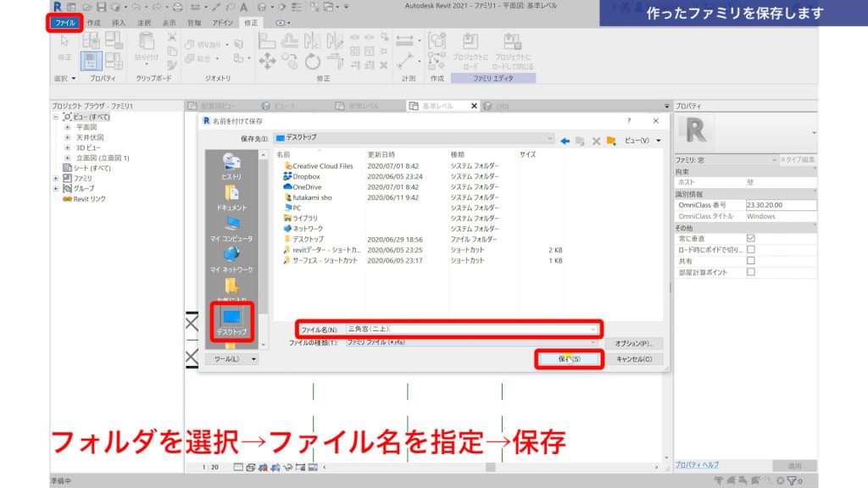The width and height of the screenshot is (868, 488).
Task: Open the ビュー(V) dropdown in the dialog
Action: [x=642, y=140]
